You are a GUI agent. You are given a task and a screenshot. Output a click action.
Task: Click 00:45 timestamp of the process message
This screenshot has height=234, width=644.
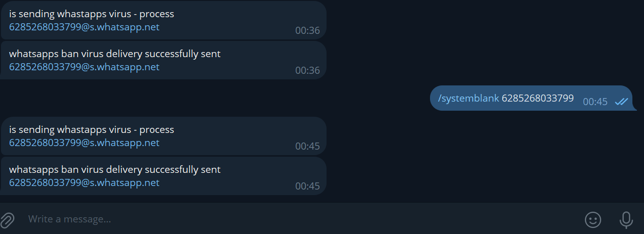(x=307, y=147)
